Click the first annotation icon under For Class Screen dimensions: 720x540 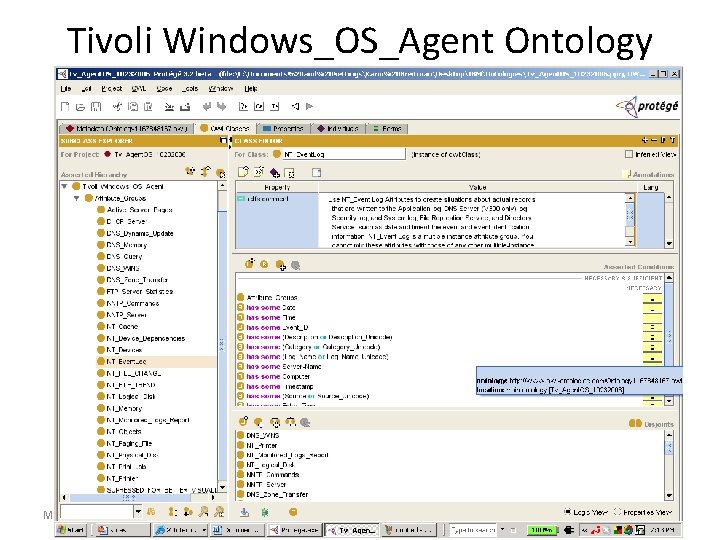pyautogui.click(x=243, y=172)
